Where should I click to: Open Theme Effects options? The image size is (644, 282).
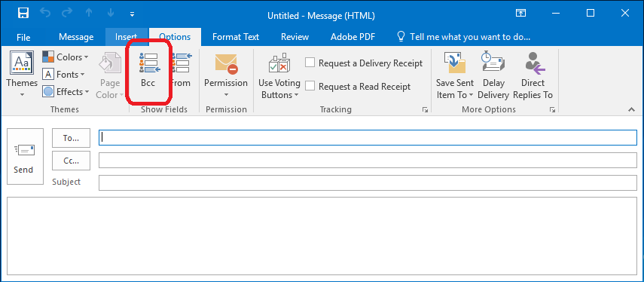(66, 92)
